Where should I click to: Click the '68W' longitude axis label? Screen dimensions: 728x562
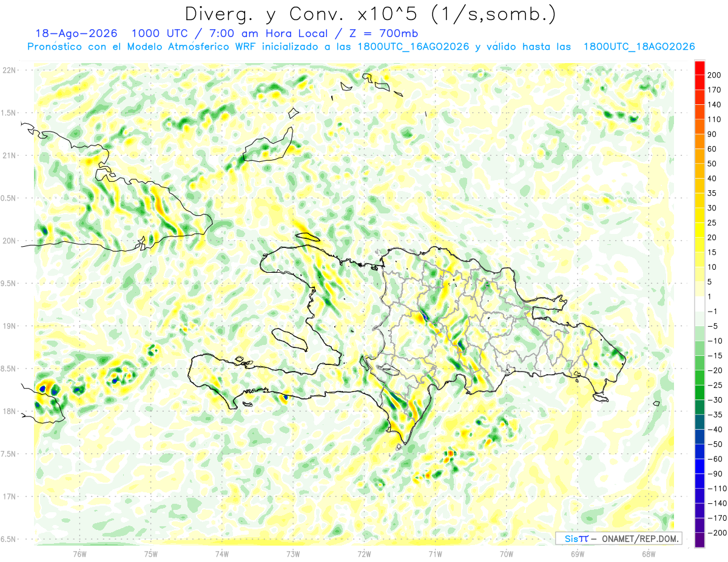click(649, 554)
